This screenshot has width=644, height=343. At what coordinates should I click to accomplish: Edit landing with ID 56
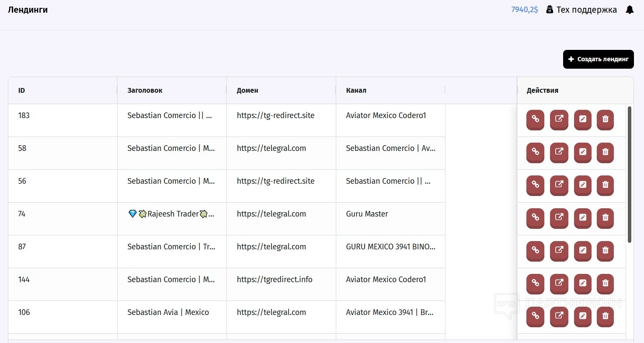[x=582, y=185]
